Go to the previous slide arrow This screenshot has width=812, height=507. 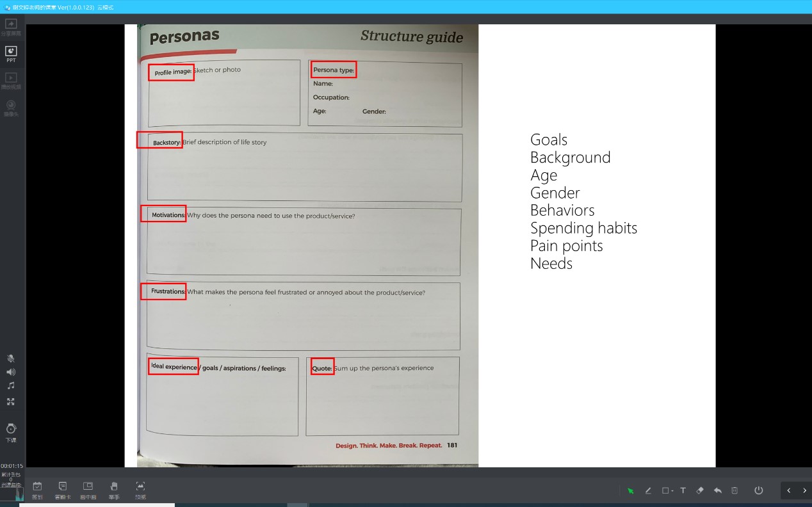point(789,490)
